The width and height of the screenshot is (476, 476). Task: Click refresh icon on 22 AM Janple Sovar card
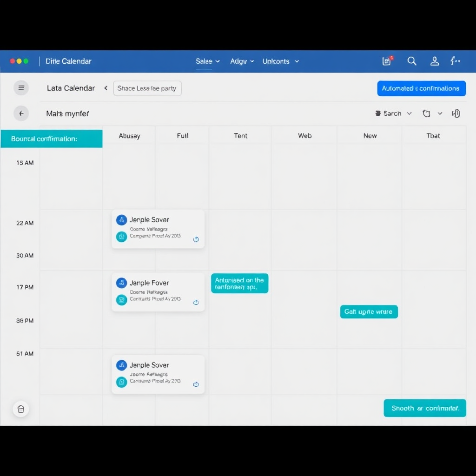pyautogui.click(x=196, y=239)
